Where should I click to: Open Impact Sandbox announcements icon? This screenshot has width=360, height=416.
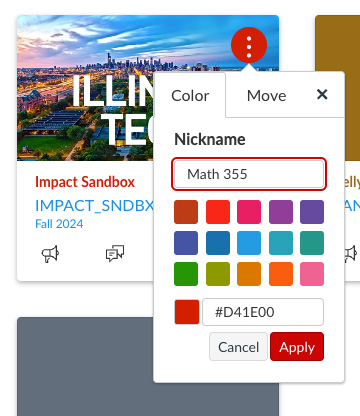pos(50,254)
